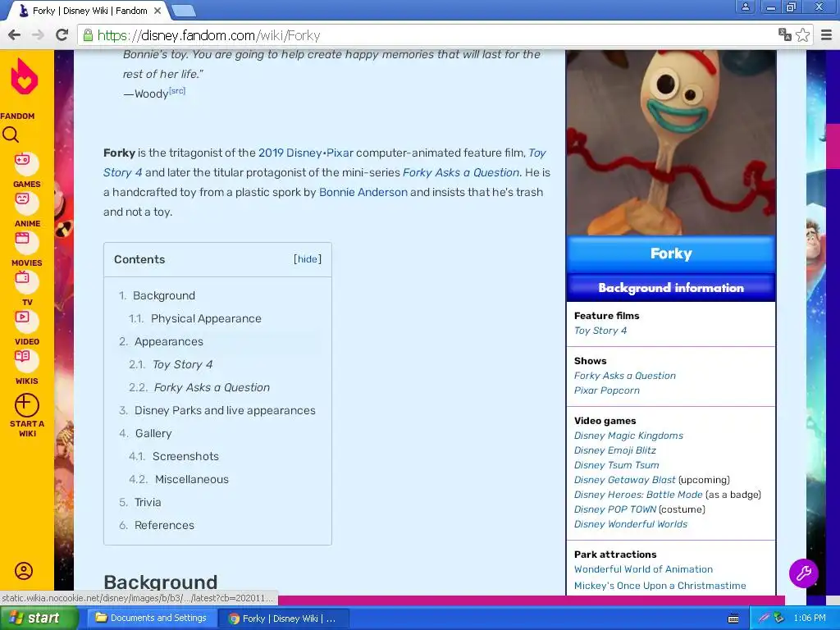Click the green padlock security icon
Viewport: 840px width, 630px height.
88,35
